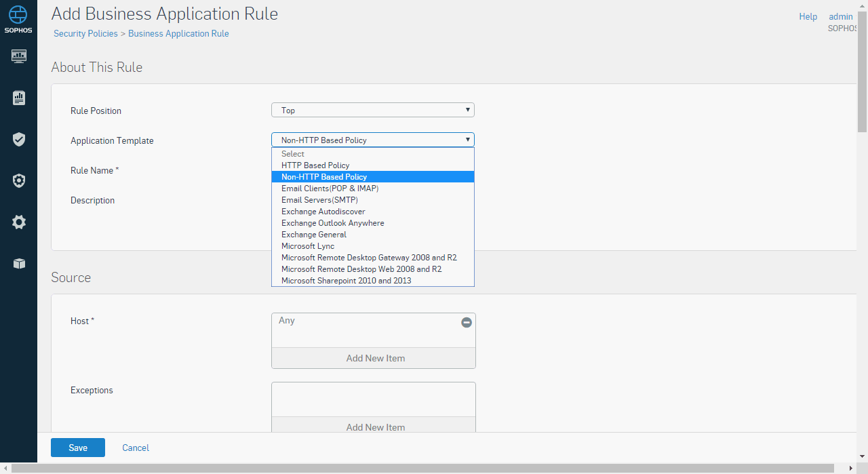Open the monitor dashboard sidebar icon

point(19,56)
